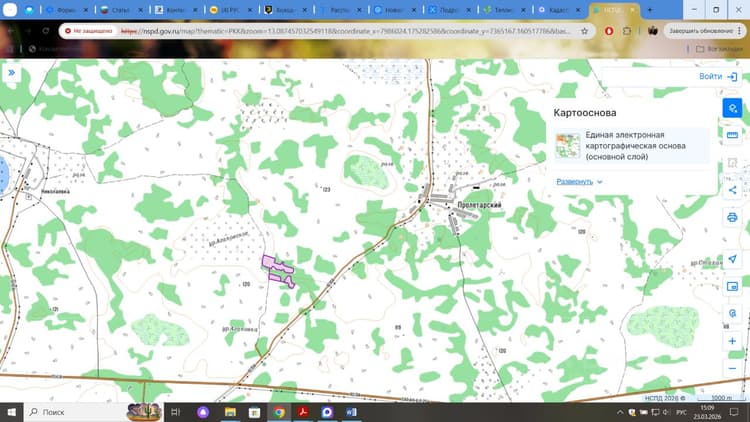The width and height of the screenshot is (750, 422).
Task: Bookmark the page with the star icon
Action: pos(585,31)
